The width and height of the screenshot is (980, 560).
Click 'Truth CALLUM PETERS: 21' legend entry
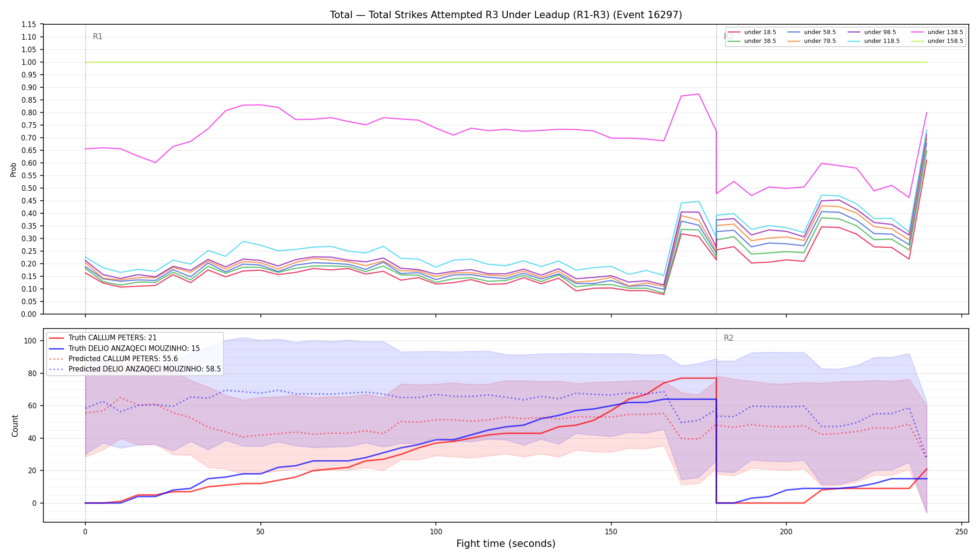pos(103,338)
